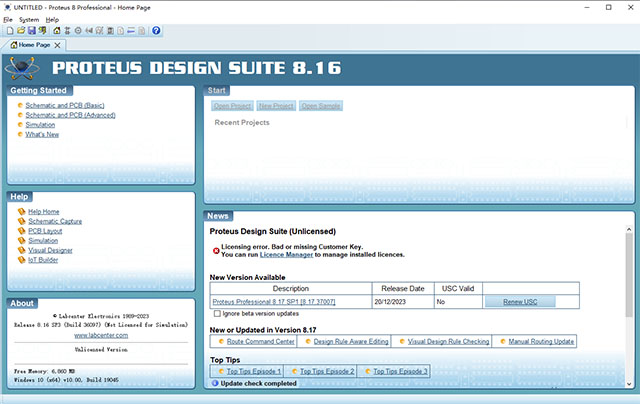The height and width of the screenshot is (404, 640).
Task: Open the File menu
Action: tap(8, 20)
